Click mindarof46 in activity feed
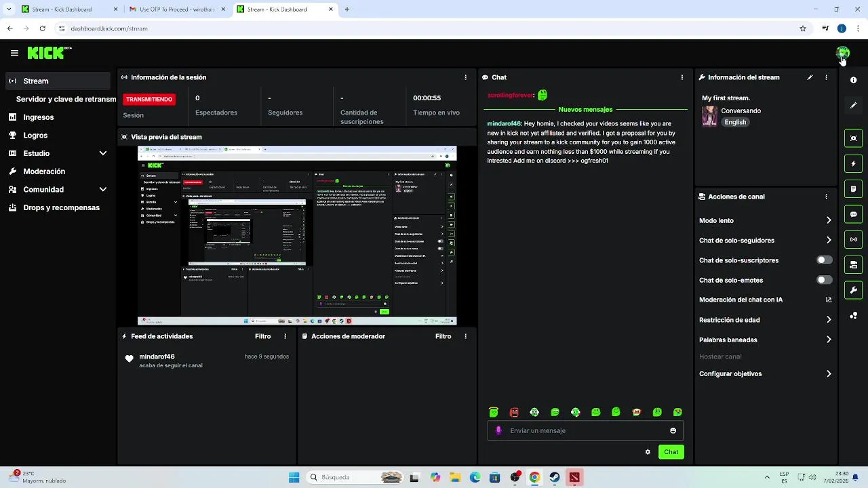 [x=157, y=357]
